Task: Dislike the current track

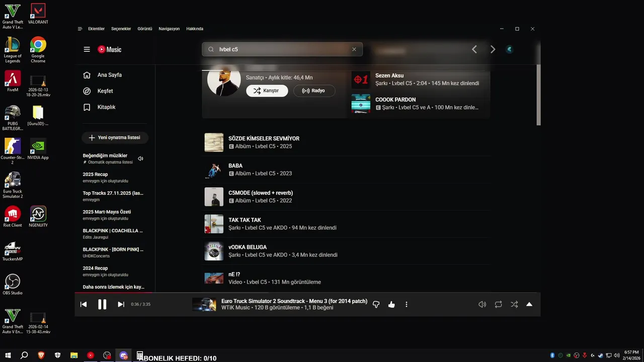Action: (376, 304)
